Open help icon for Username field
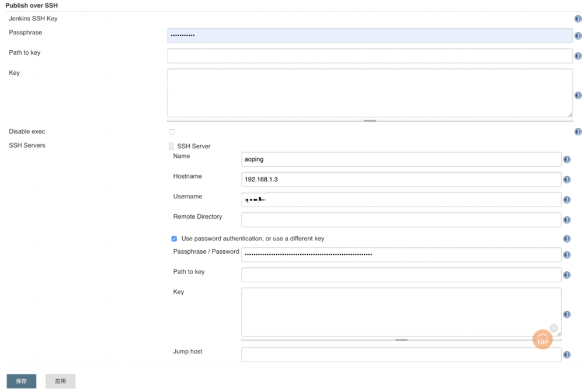 [567, 199]
